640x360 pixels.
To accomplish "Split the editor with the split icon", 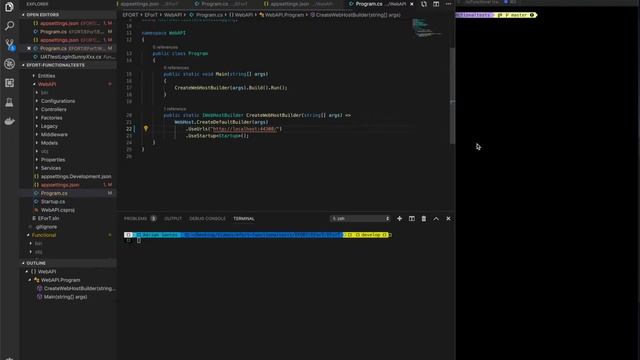I will 436,4.
